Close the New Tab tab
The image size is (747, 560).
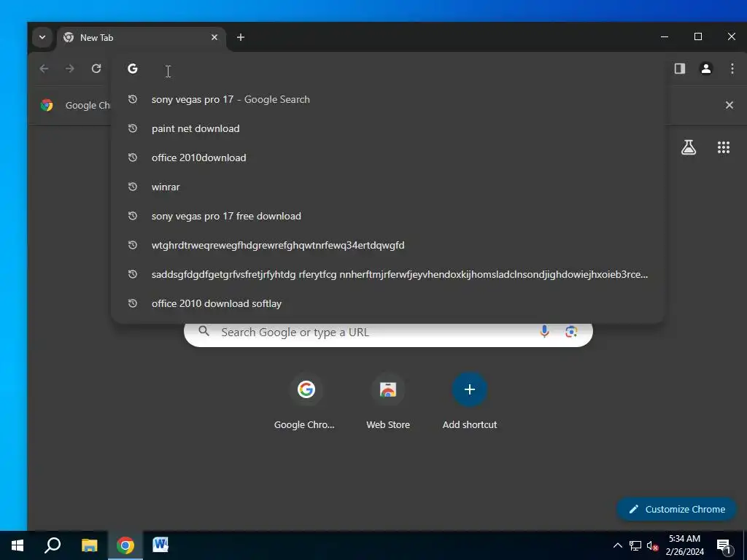coord(214,37)
